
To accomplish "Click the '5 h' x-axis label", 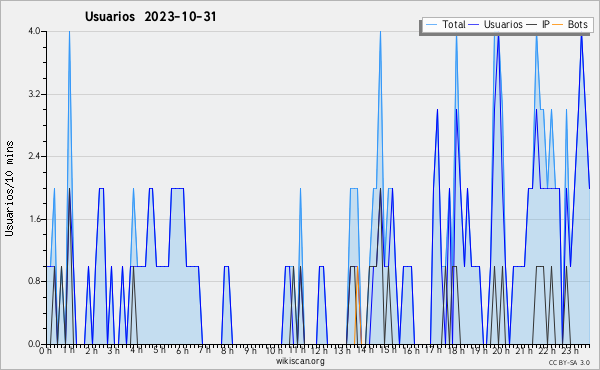I will [x=159, y=351].
